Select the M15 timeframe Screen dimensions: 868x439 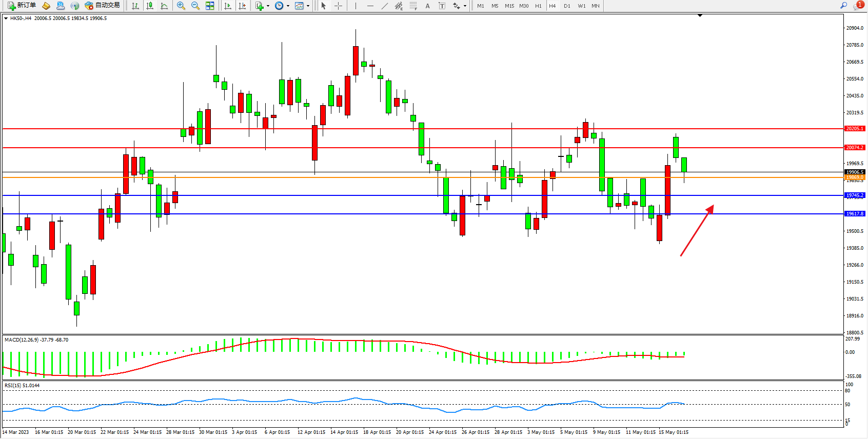[x=509, y=6]
